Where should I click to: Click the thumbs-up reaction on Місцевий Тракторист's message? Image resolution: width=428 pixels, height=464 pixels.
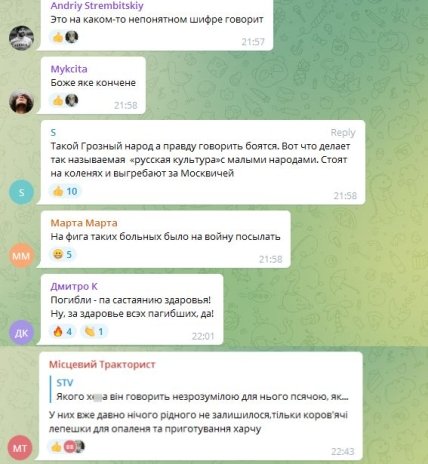tap(67, 447)
